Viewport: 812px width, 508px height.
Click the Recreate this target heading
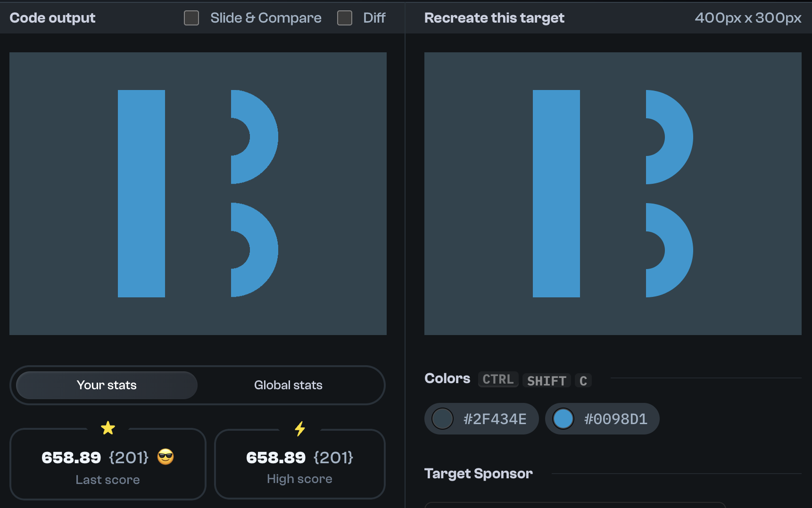[494, 17]
